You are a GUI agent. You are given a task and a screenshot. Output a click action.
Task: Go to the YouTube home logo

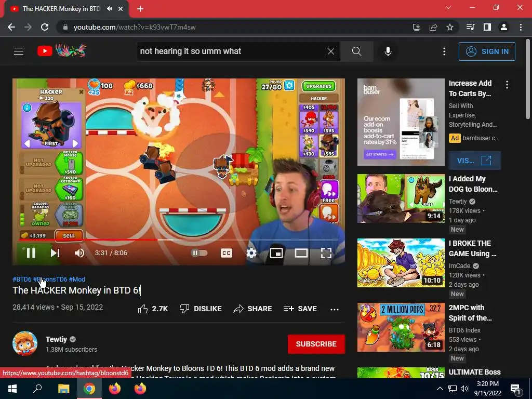62,51
